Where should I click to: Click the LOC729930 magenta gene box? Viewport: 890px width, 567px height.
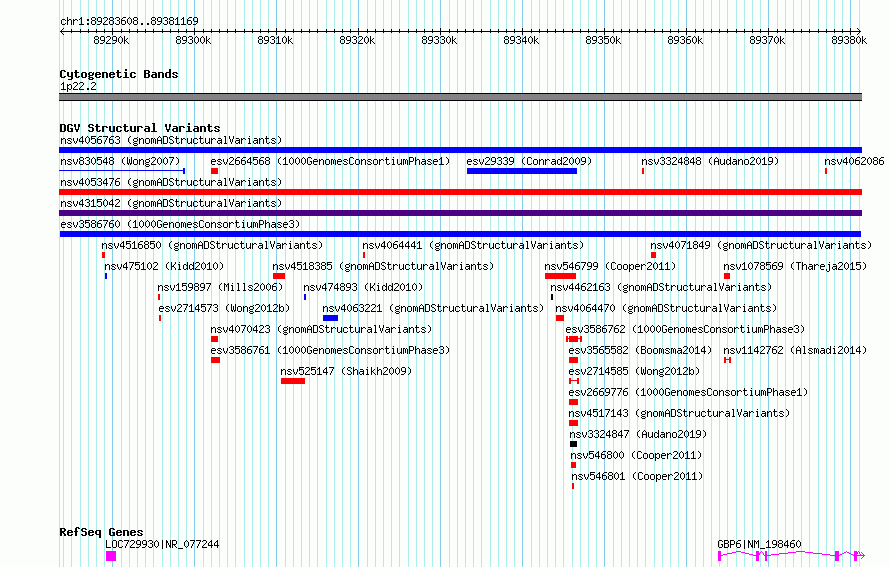(111, 556)
